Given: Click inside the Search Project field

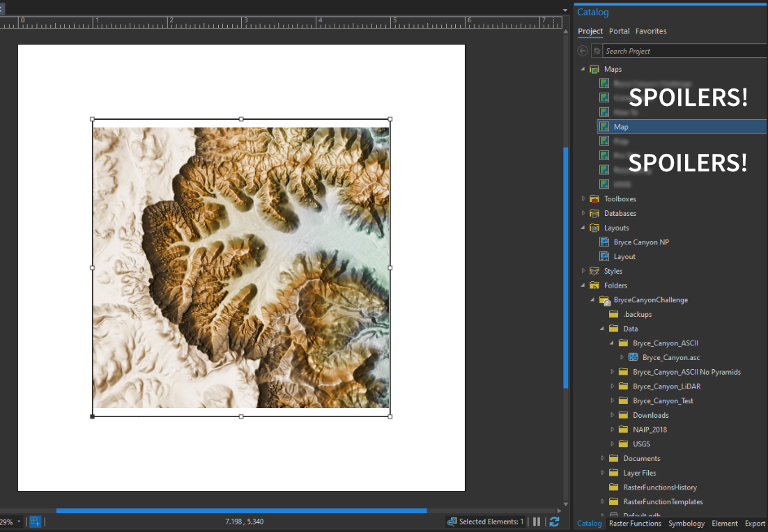Looking at the screenshot, I should [x=685, y=51].
